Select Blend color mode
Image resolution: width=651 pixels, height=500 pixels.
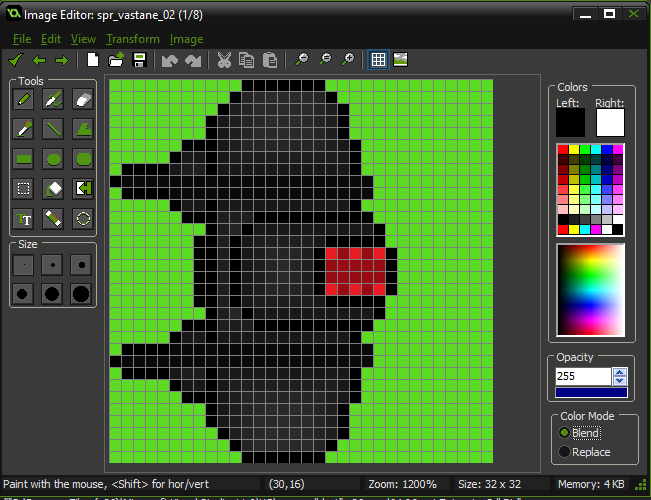[x=580, y=433]
